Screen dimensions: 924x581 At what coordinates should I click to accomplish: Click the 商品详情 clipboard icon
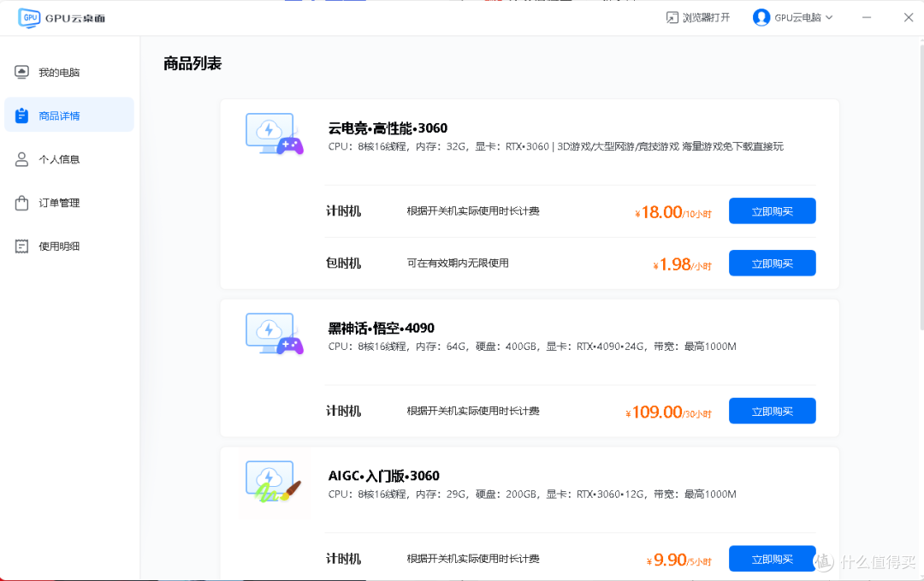click(x=21, y=116)
